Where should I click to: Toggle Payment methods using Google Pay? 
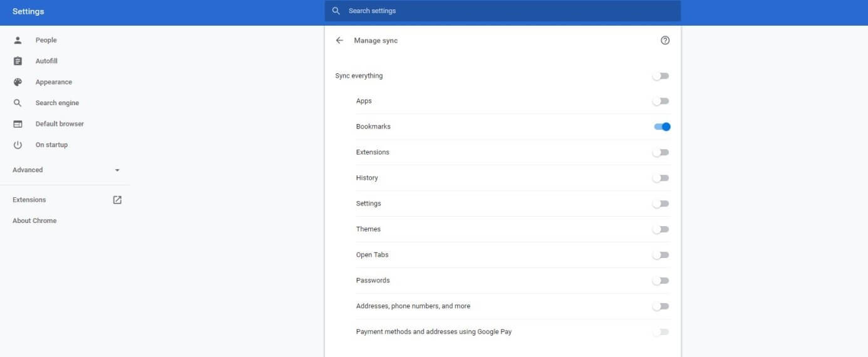pyautogui.click(x=661, y=332)
